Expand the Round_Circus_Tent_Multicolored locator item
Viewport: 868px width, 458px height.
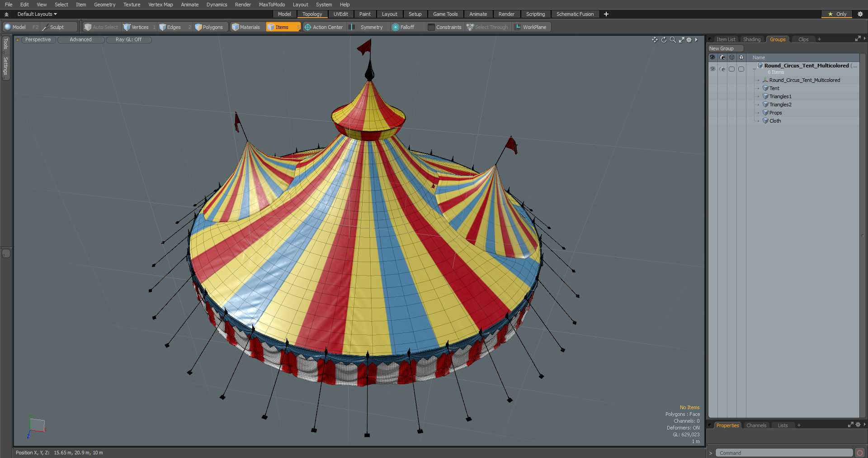pos(759,80)
